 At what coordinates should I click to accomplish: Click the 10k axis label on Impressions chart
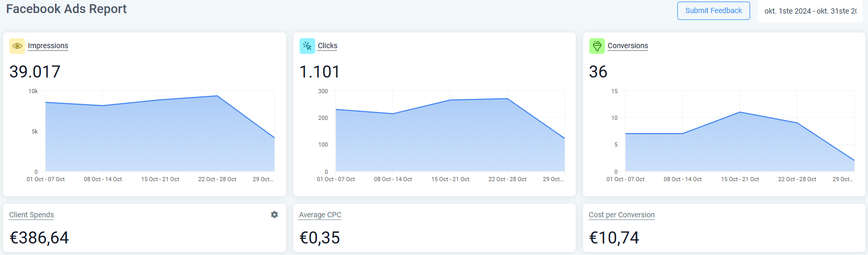(x=33, y=91)
